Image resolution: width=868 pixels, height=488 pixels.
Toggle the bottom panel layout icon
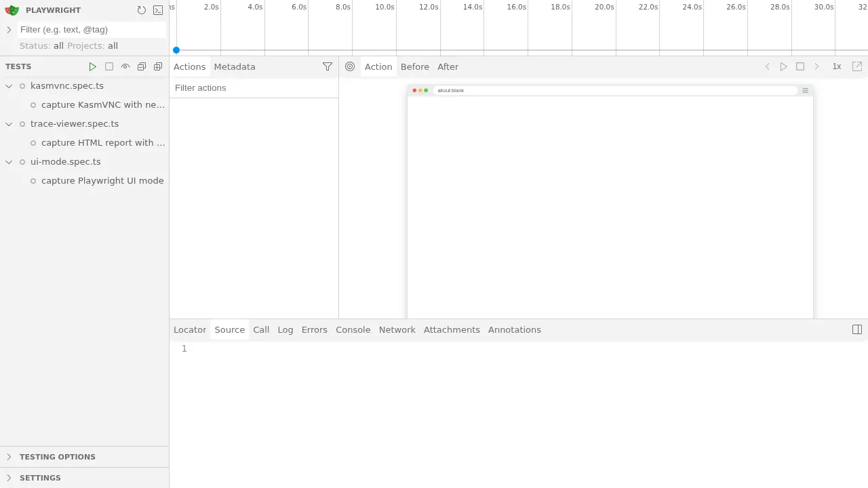click(x=857, y=329)
